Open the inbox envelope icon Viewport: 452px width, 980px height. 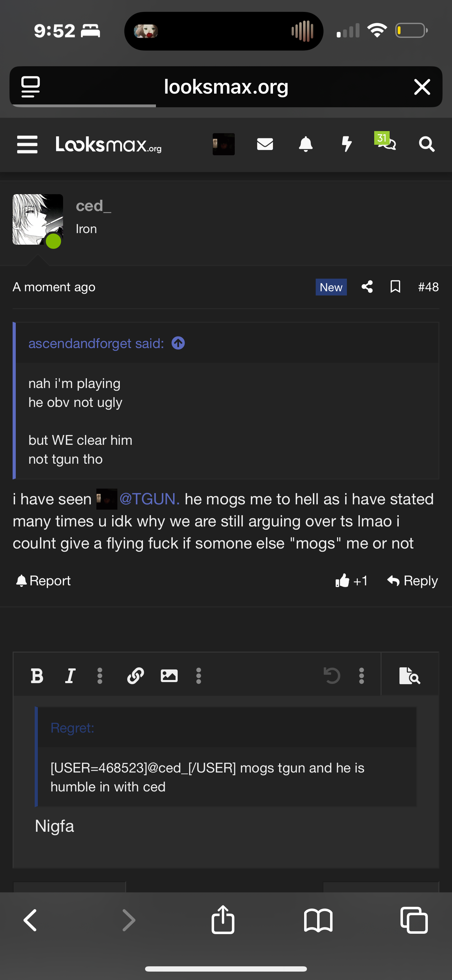tap(265, 144)
